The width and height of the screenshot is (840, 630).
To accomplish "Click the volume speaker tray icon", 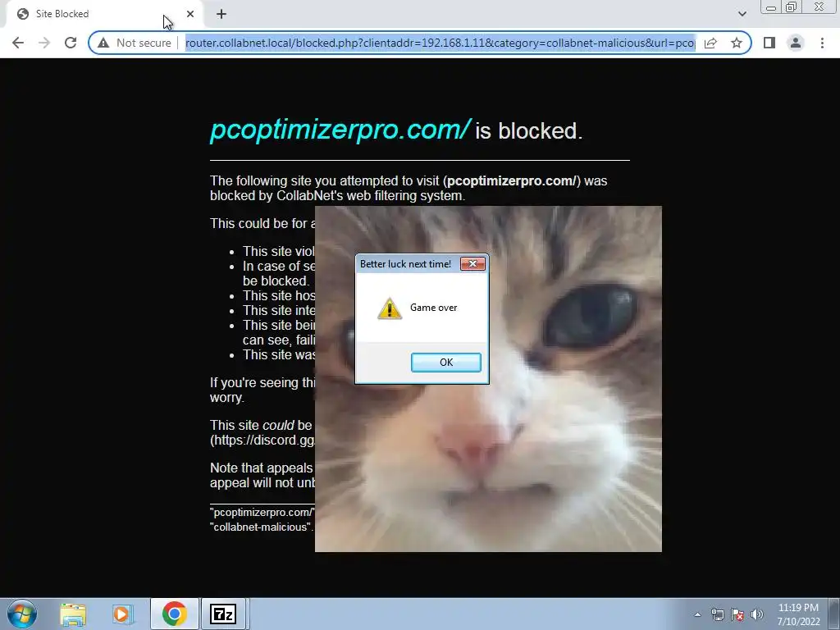I will point(756,614).
